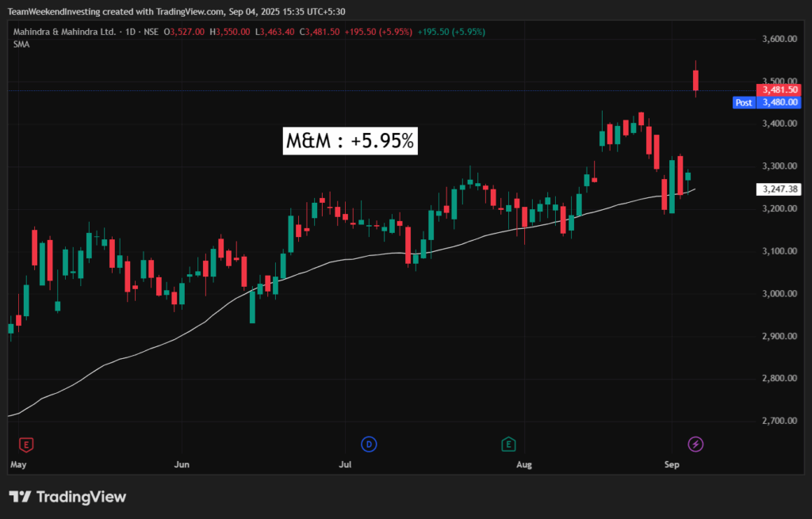The width and height of the screenshot is (812, 519).
Task: Click the latest red gap-up candle
Action: pos(696,80)
